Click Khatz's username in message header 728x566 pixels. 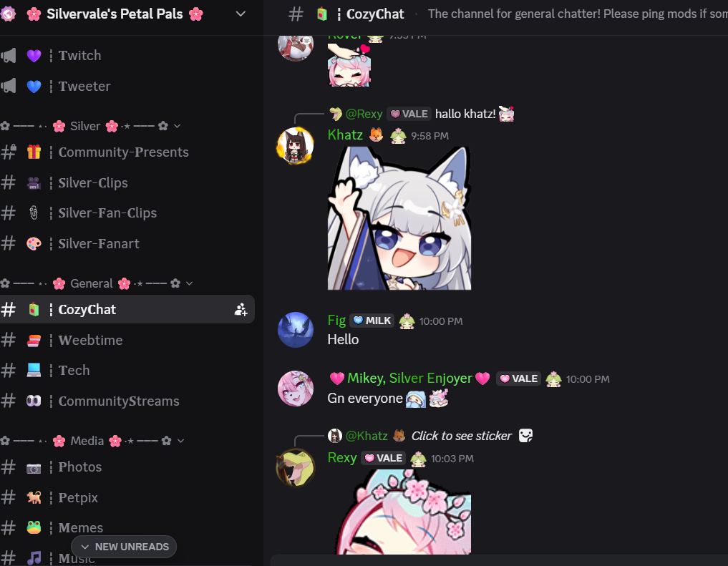[345, 135]
